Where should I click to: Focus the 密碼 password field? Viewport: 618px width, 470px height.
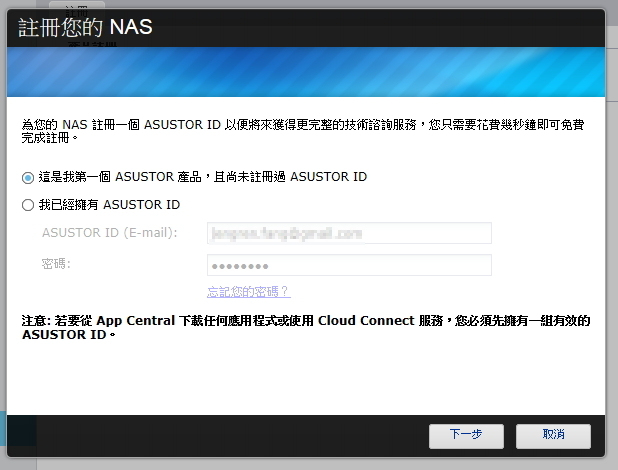[349, 265]
